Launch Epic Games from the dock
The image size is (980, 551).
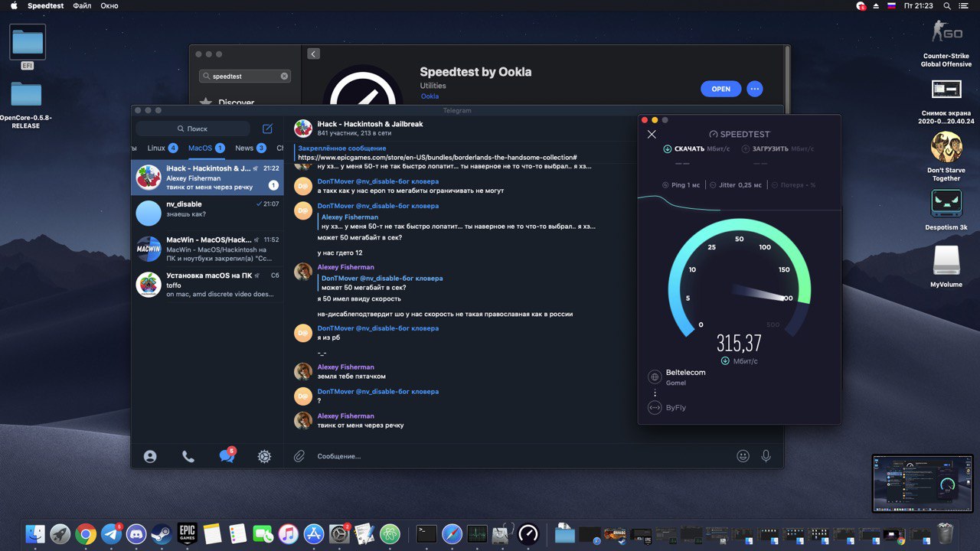pyautogui.click(x=187, y=533)
